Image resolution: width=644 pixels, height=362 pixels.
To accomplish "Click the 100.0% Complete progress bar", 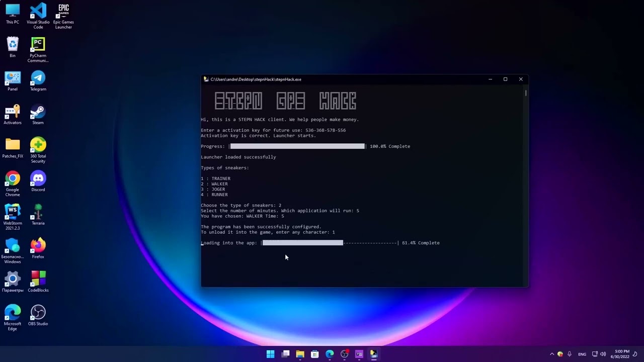I will tap(298, 146).
